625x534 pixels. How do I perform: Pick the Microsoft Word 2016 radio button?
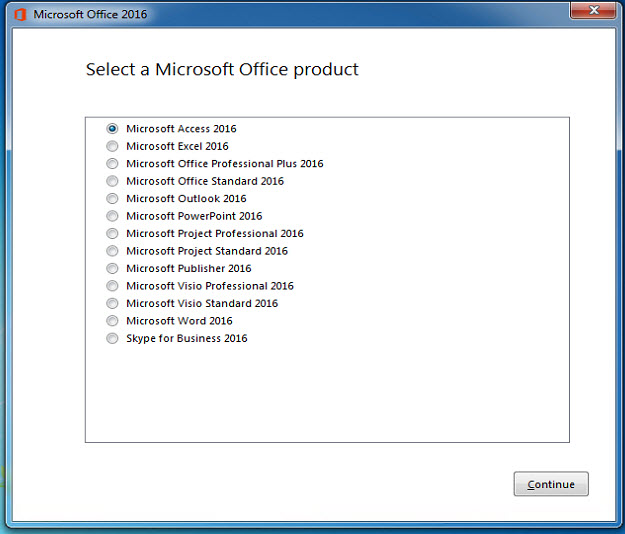click(x=112, y=321)
